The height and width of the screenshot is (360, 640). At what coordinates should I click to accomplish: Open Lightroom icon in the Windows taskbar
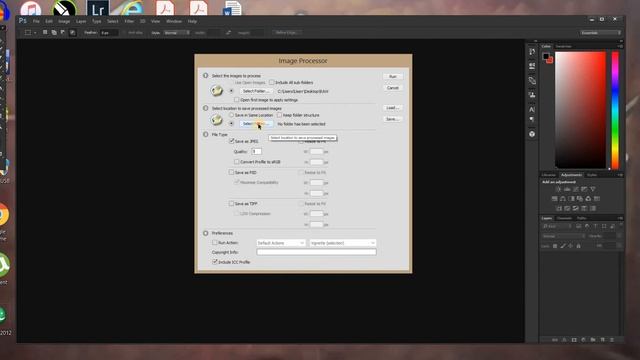coord(98,8)
